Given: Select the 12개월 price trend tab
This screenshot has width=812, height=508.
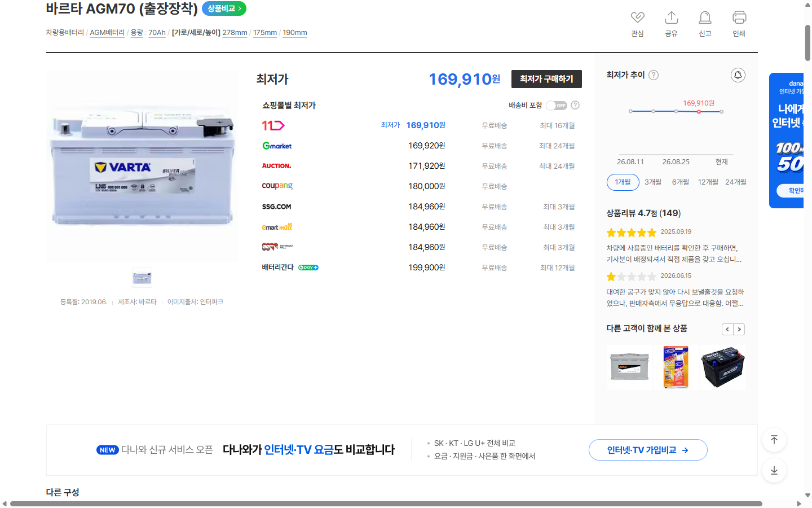Looking at the screenshot, I should [x=708, y=182].
